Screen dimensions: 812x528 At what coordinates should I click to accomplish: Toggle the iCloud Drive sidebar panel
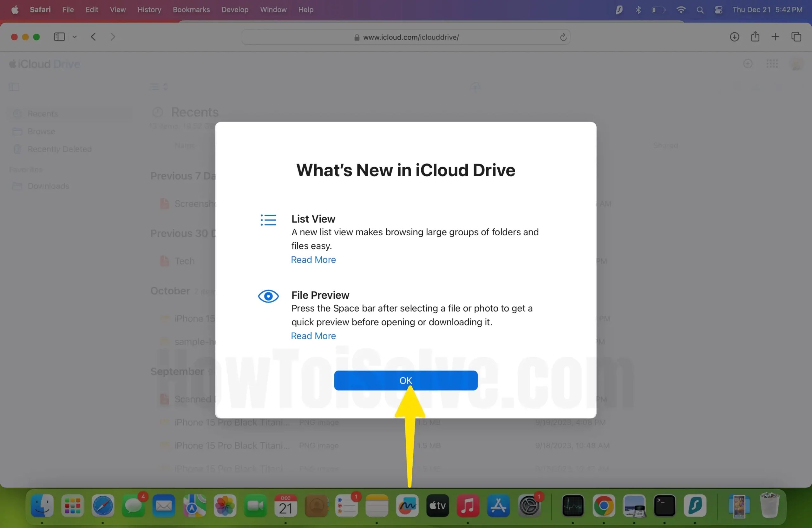[14, 87]
